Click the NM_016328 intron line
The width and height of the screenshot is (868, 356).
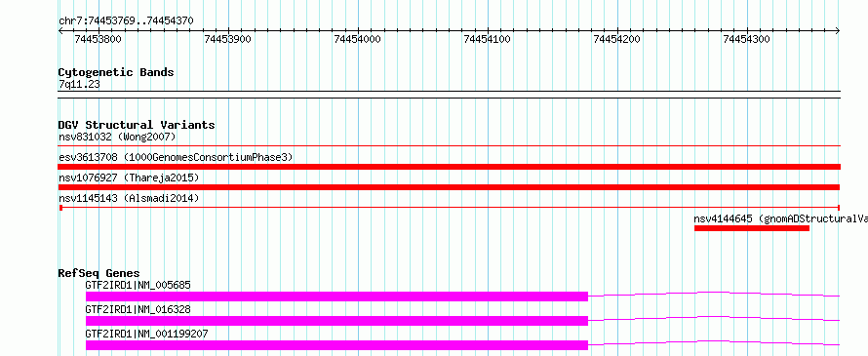(714, 318)
